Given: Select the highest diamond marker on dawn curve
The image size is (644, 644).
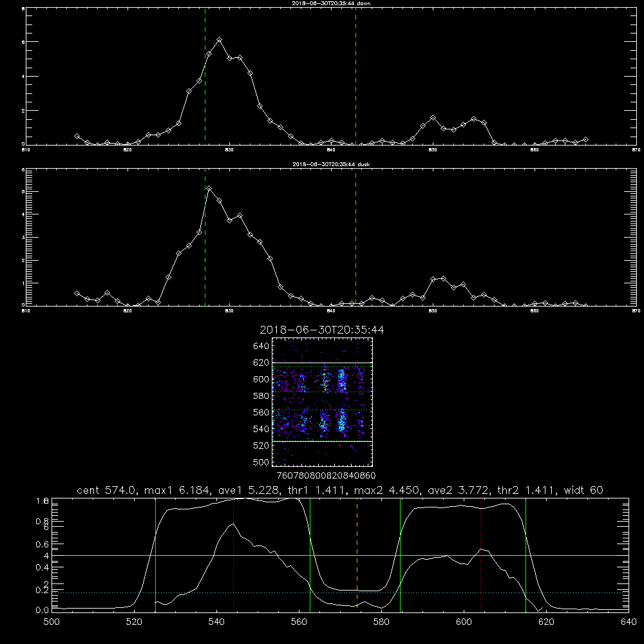Looking at the screenshot, I should [220, 40].
